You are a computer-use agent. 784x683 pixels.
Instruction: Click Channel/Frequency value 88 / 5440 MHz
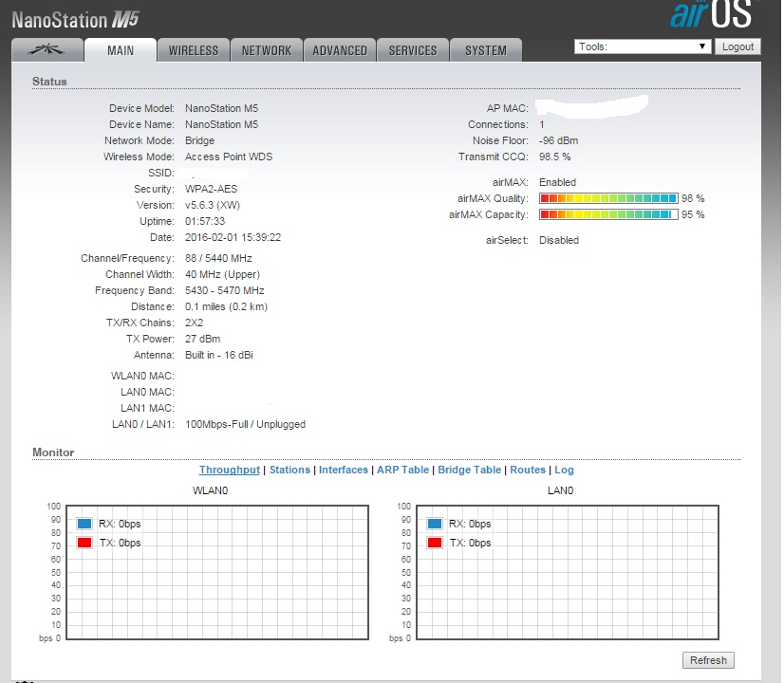[218, 258]
